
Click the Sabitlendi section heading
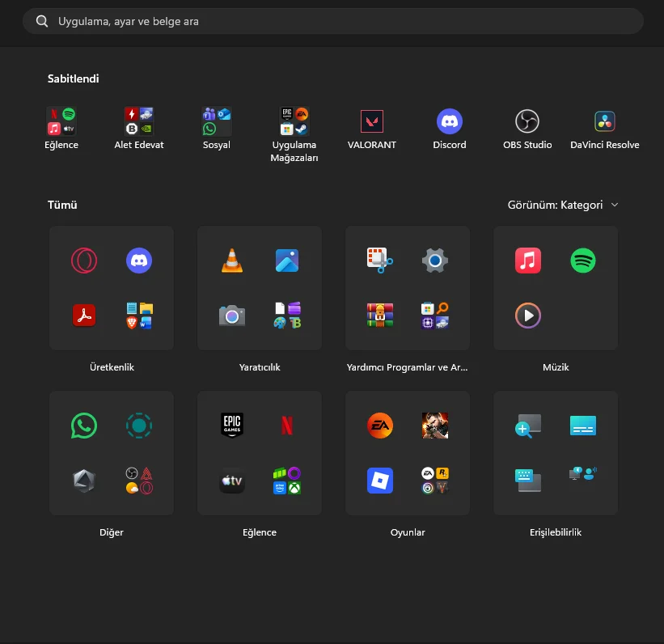[74, 78]
